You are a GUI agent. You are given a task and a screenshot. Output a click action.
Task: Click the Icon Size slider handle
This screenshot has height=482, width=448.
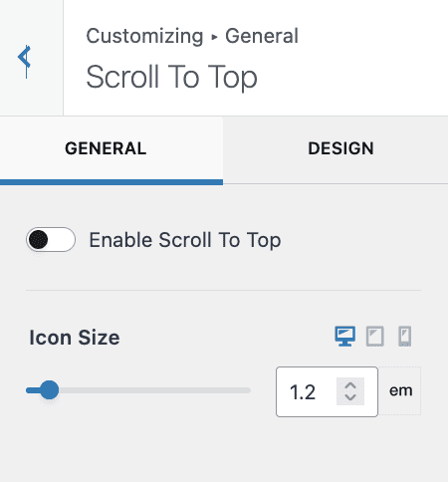[49, 390]
